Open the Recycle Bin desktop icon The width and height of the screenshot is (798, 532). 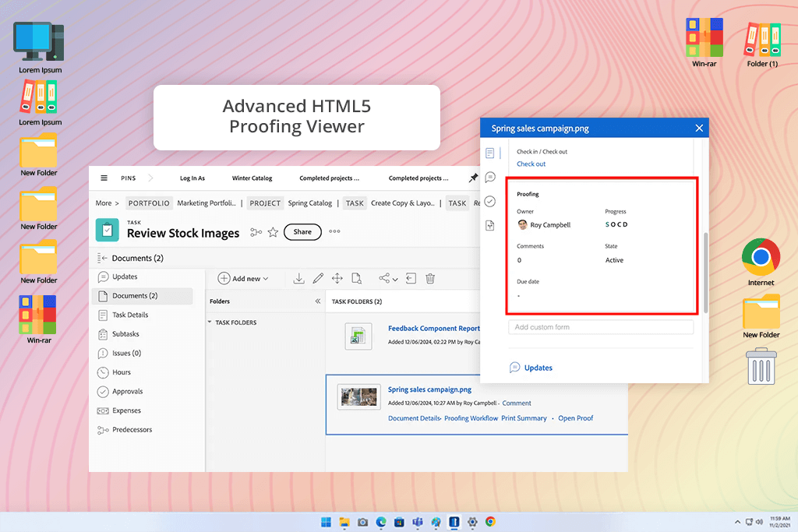pos(761,366)
